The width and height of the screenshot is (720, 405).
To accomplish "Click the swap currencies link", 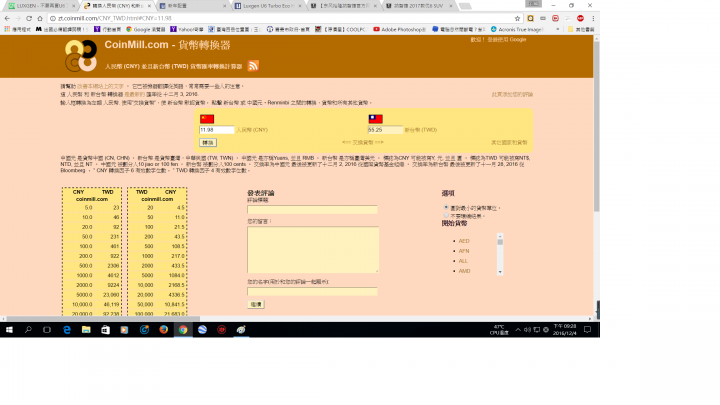I will click(363, 142).
